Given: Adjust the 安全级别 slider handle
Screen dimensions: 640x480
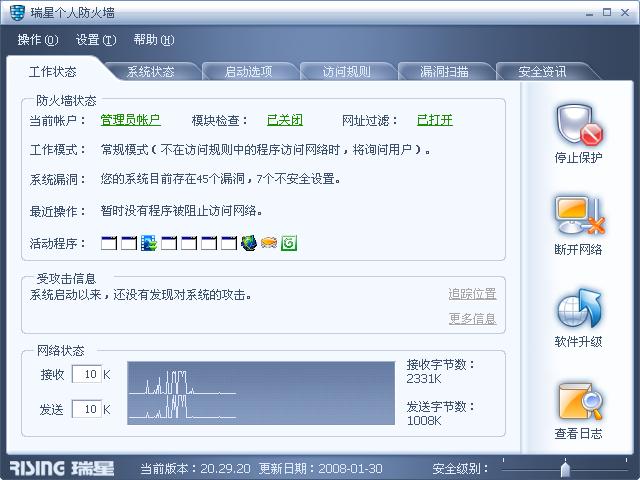Looking at the screenshot, I should coord(565,469).
